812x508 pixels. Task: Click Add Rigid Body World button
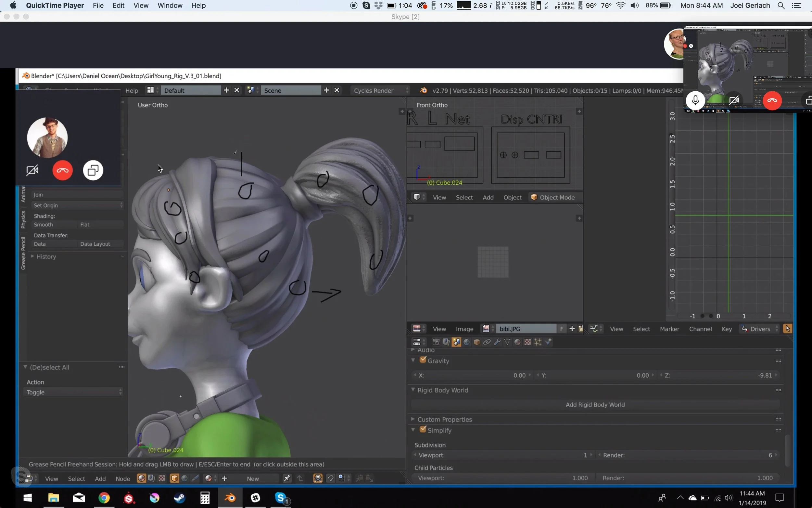point(595,405)
